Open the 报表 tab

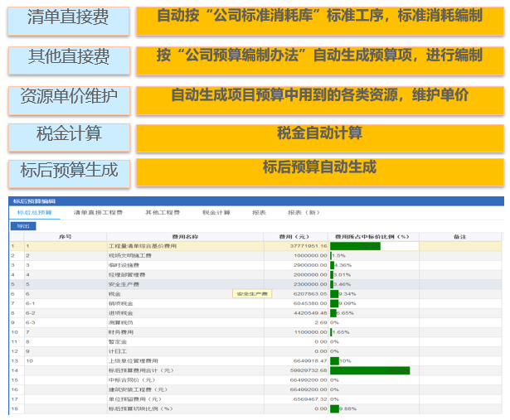pos(259,213)
